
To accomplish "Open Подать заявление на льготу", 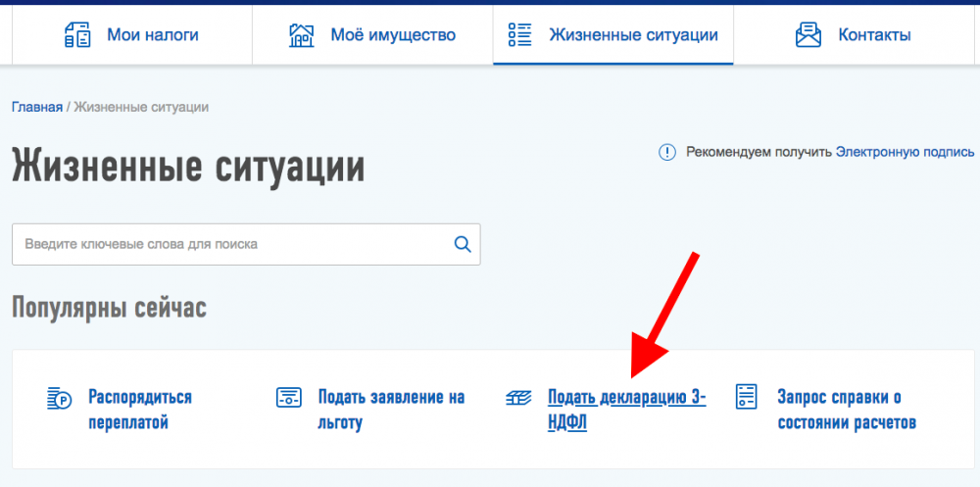I will (391, 411).
